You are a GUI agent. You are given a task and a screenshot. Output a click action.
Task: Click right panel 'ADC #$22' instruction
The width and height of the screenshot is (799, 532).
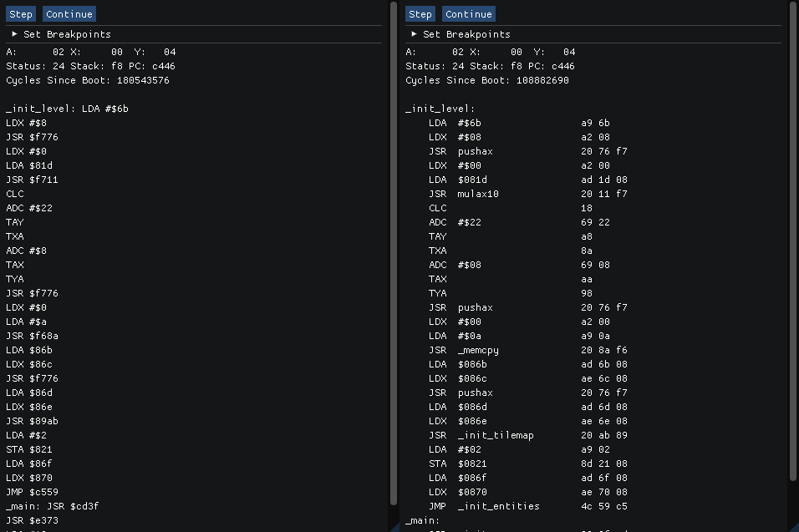455,222
